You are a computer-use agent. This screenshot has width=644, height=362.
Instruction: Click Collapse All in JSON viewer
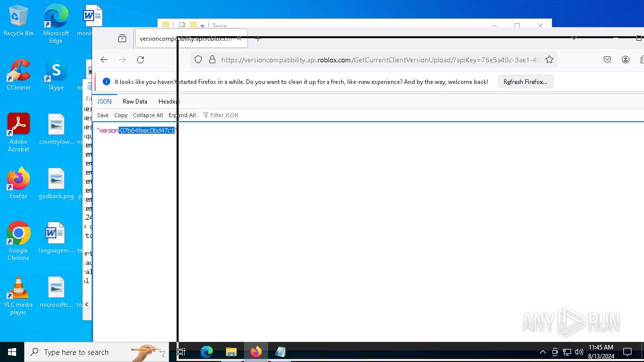(148, 115)
